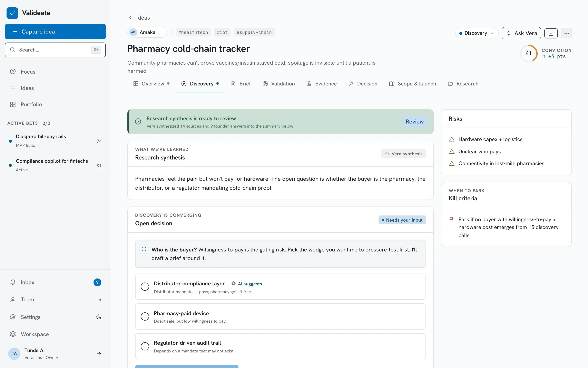Switch to the Overview tab
Screen dimensions: 588x368
click(151, 84)
